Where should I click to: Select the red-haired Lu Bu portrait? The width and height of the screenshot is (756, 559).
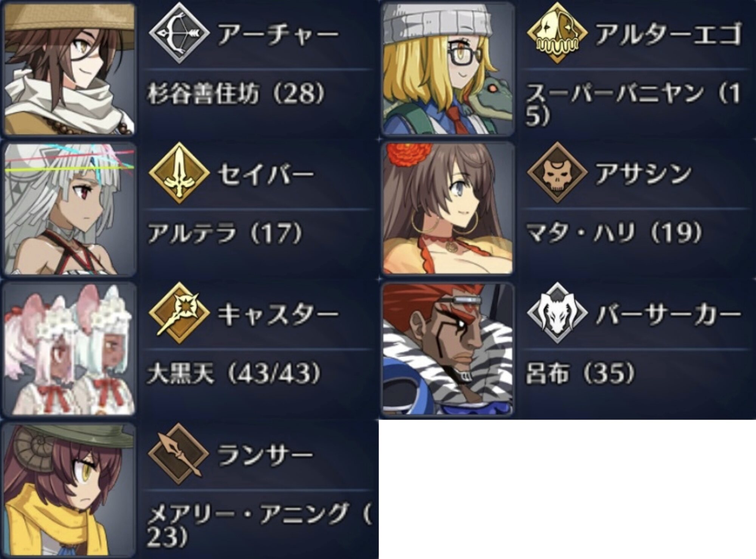coord(448,349)
